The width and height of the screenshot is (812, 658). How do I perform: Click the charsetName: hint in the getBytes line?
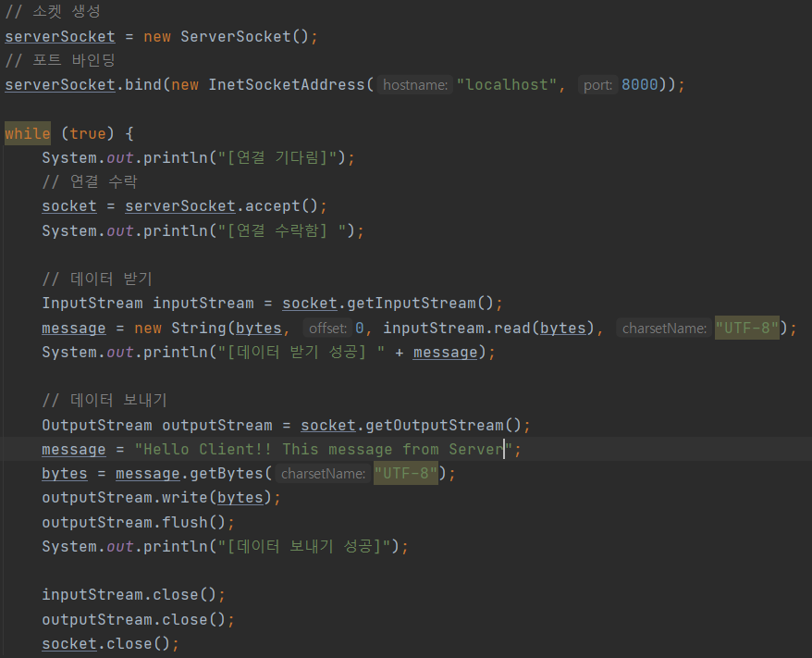point(323,474)
